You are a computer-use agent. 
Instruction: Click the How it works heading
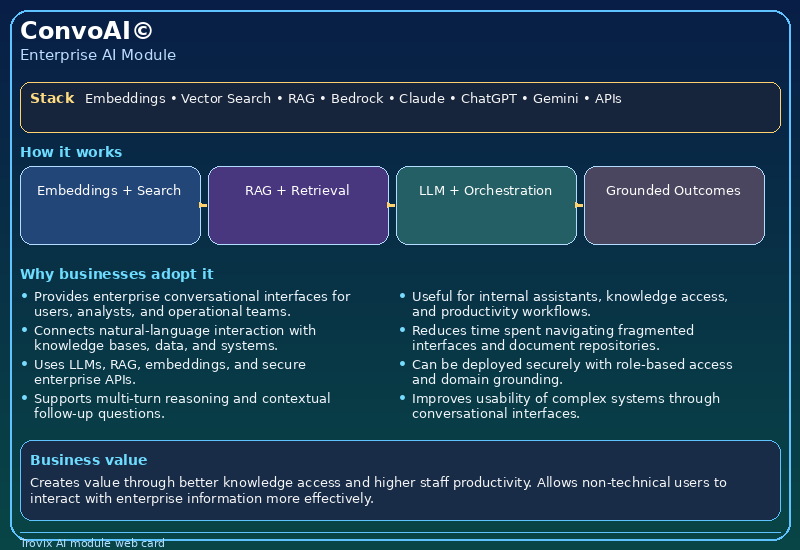click(x=71, y=152)
